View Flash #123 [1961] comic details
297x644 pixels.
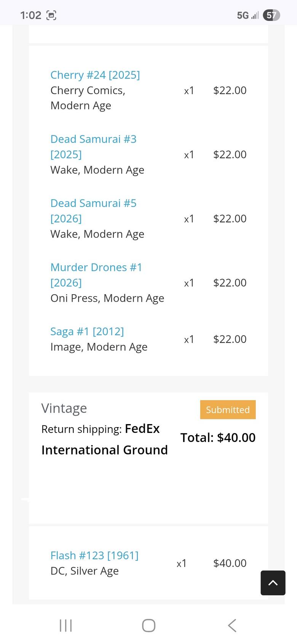(x=94, y=556)
